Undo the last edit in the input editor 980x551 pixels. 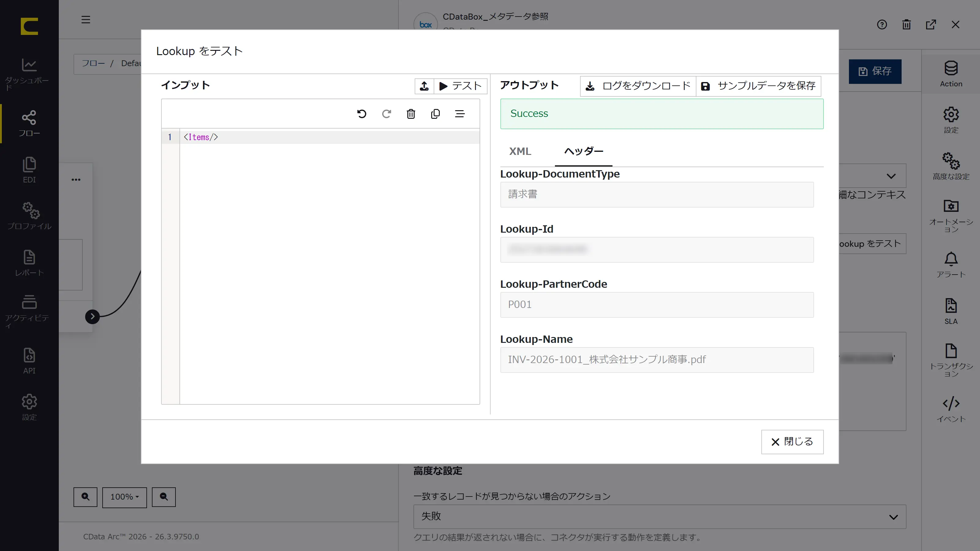pos(361,114)
